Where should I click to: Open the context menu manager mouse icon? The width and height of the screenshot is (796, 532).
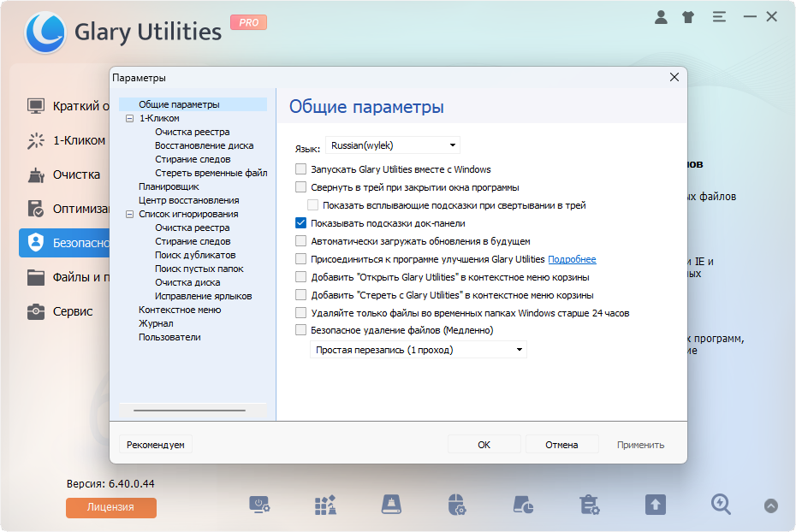tap(457, 505)
